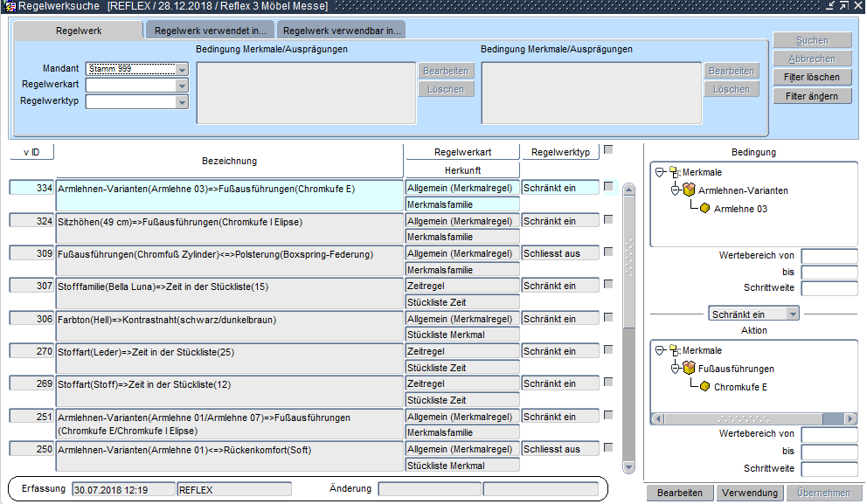
Task: Tick the checkbox for rule 324
Action: point(608,220)
